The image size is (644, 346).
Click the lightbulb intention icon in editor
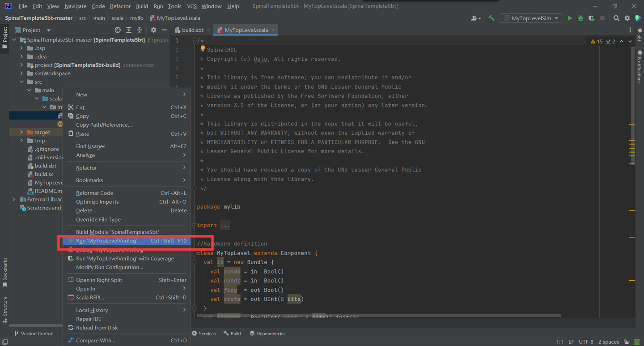(x=203, y=49)
